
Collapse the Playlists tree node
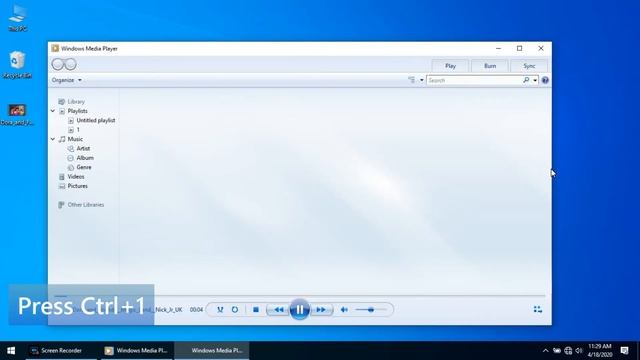click(x=53, y=111)
